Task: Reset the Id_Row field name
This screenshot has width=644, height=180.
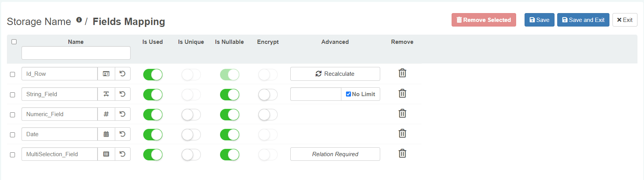Action: [123, 74]
